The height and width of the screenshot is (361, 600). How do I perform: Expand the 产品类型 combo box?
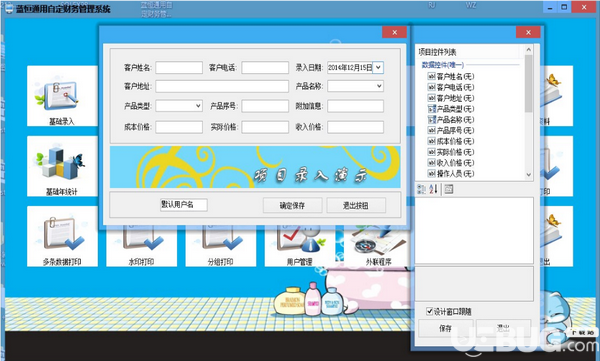coord(198,106)
